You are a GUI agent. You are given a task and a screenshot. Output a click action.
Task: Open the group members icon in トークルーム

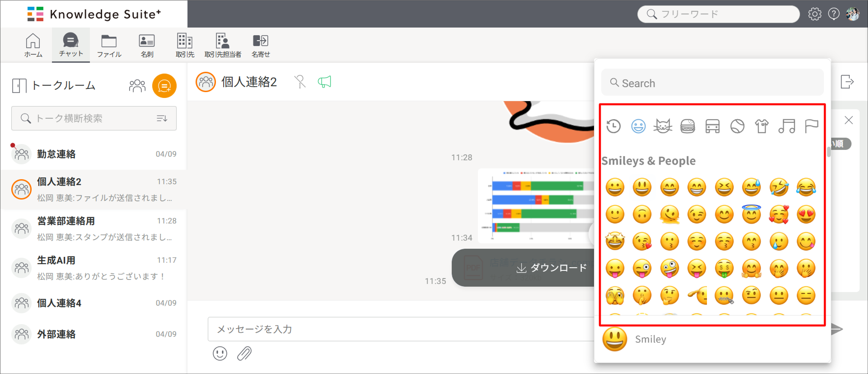[137, 86]
